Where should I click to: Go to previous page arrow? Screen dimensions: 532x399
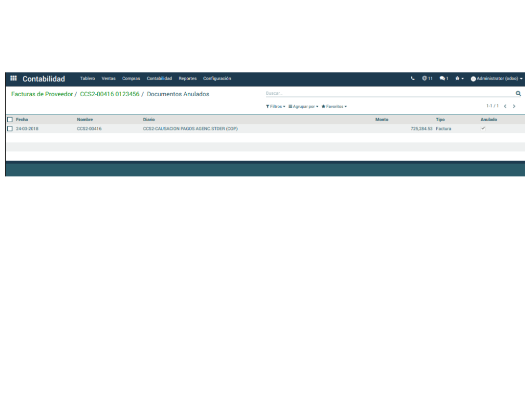click(x=505, y=106)
